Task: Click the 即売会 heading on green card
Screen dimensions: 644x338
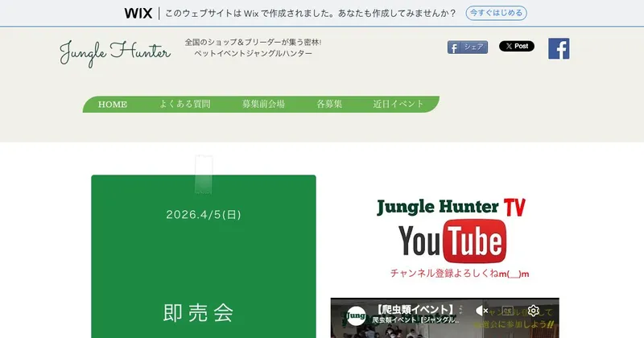Action: 198,313
